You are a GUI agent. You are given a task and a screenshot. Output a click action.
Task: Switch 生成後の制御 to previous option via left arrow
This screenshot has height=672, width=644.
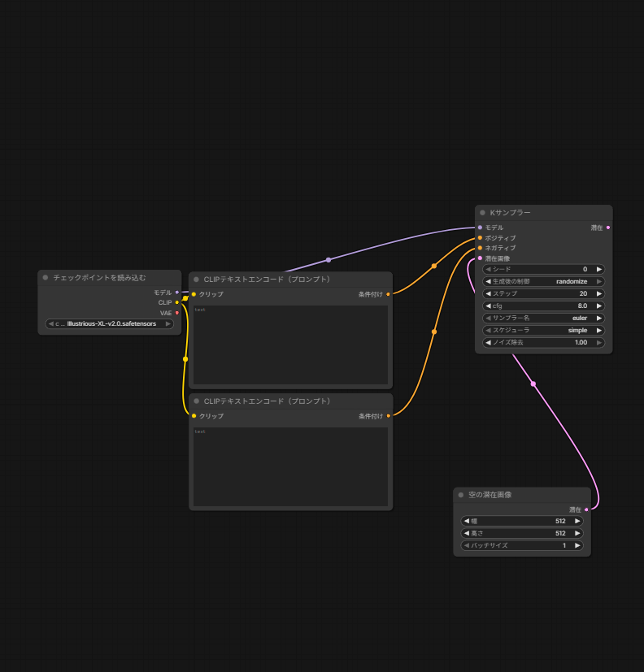click(x=488, y=282)
